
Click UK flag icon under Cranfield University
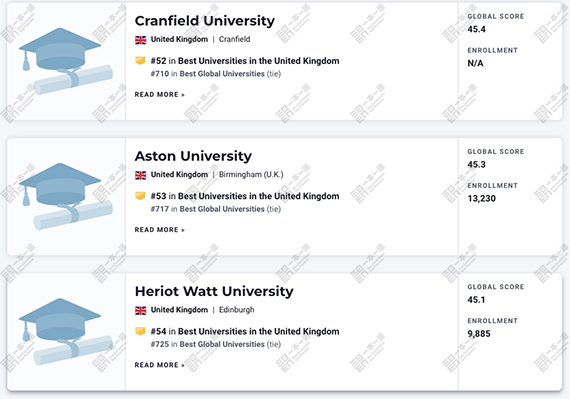coord(141,40)
